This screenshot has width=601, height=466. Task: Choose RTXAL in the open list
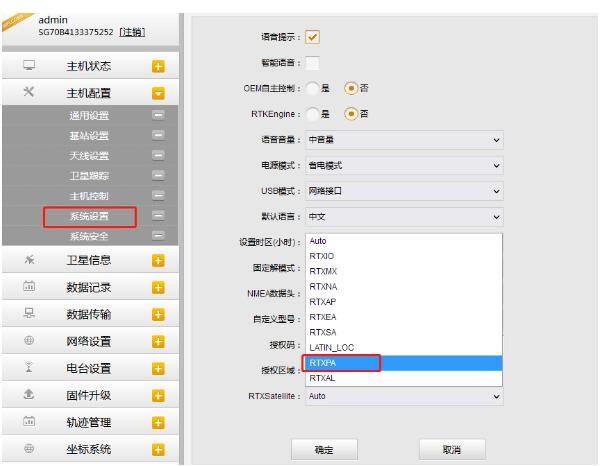tap(404, 378)
